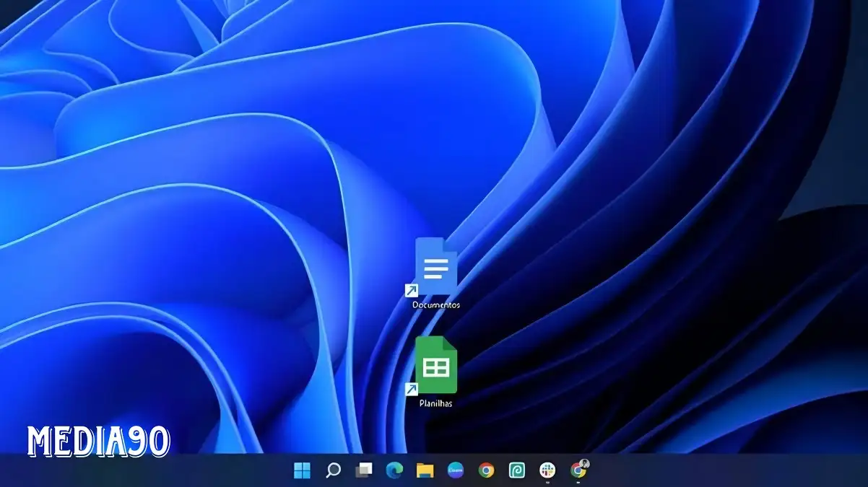Screen dimensions: 868x487
Task: Open Task View from the taskbar
Action: (x=364, y=470)
